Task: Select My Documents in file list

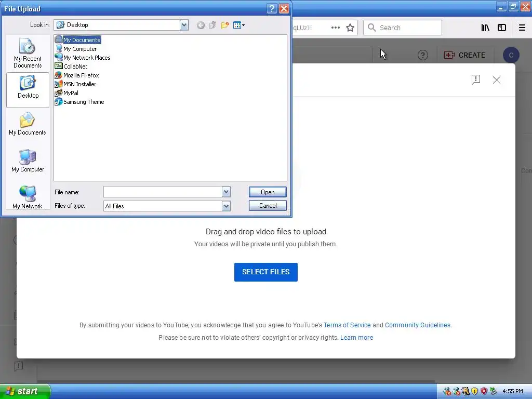Action: click(78, 39)
